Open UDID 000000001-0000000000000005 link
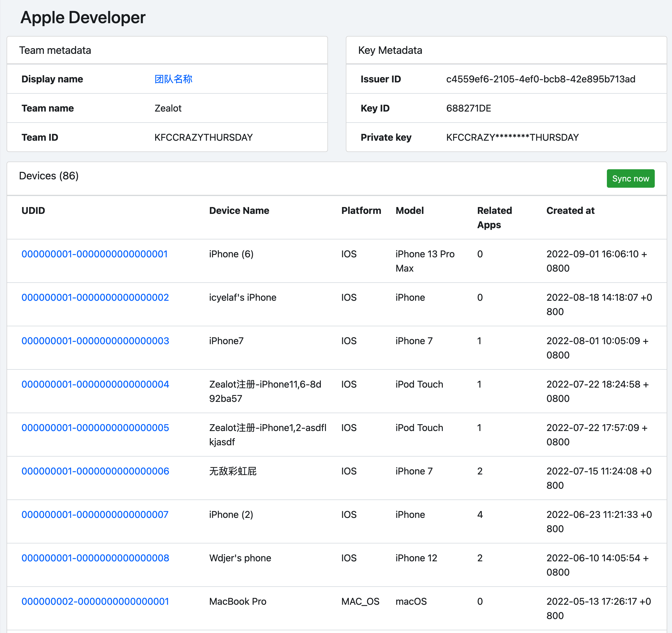672x633 pixels. tap(95, 428)
